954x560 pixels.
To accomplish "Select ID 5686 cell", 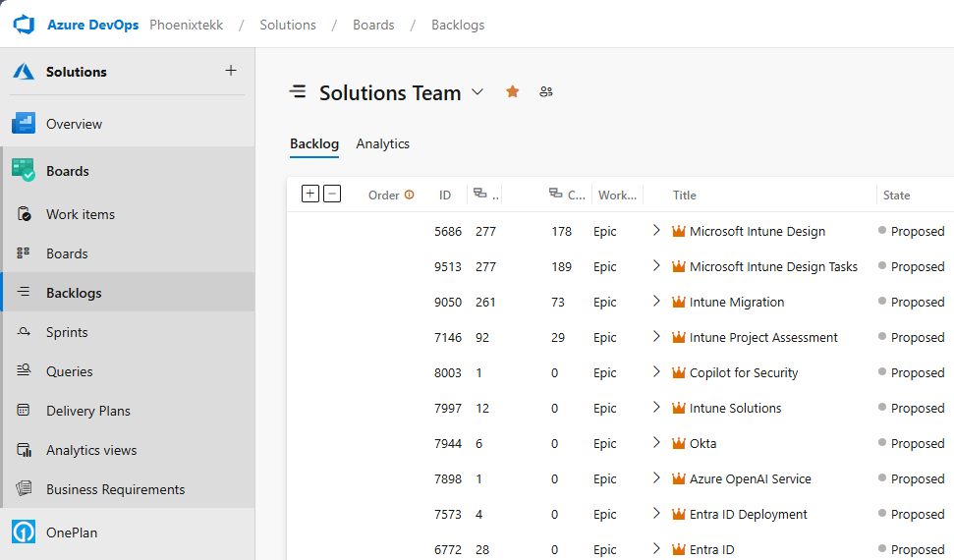I will pyautogui.click(x=448, y=231).
